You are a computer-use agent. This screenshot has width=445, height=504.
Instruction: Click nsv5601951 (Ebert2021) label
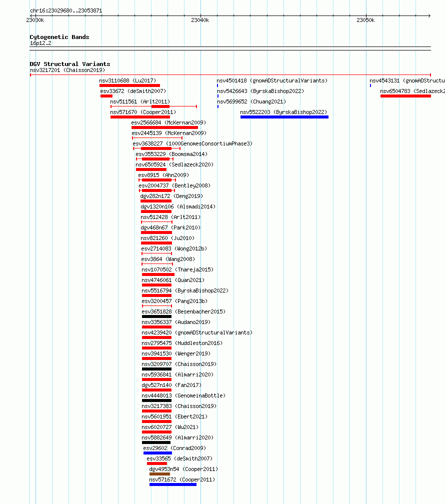point(175,416)
